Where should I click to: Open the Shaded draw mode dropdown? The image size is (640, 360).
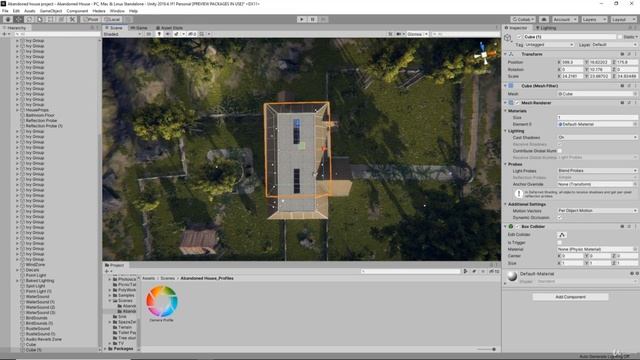(122, 34)
